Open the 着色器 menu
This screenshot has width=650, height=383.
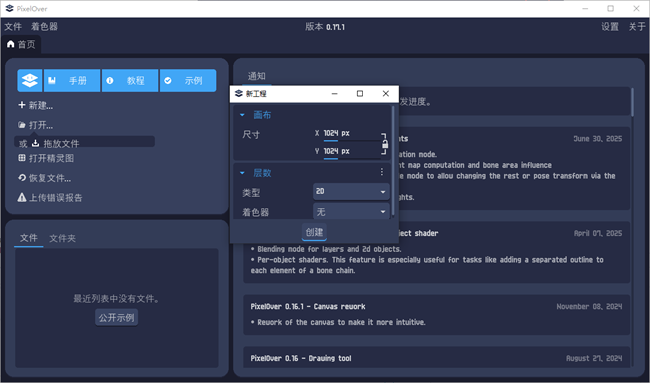point(44,27)
